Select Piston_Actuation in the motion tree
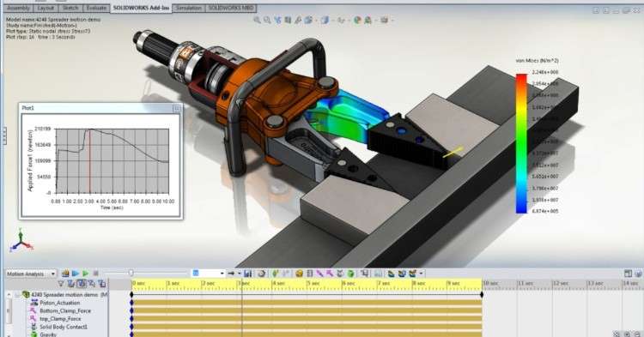This screenshot has width=644, height=337. 60,303
